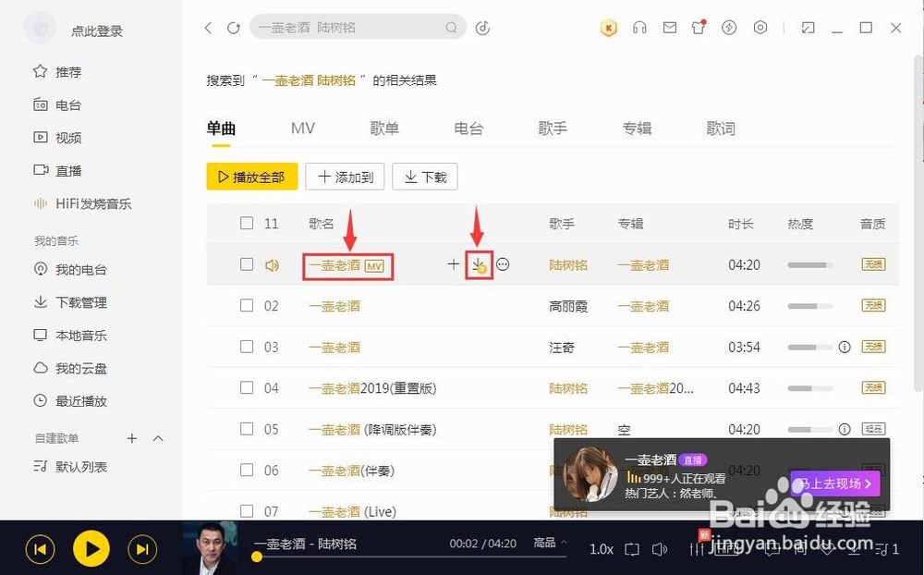Open the play queue icon showing 1
The width and height of the screenshot is (924, 575).
(x=887, y=549)
